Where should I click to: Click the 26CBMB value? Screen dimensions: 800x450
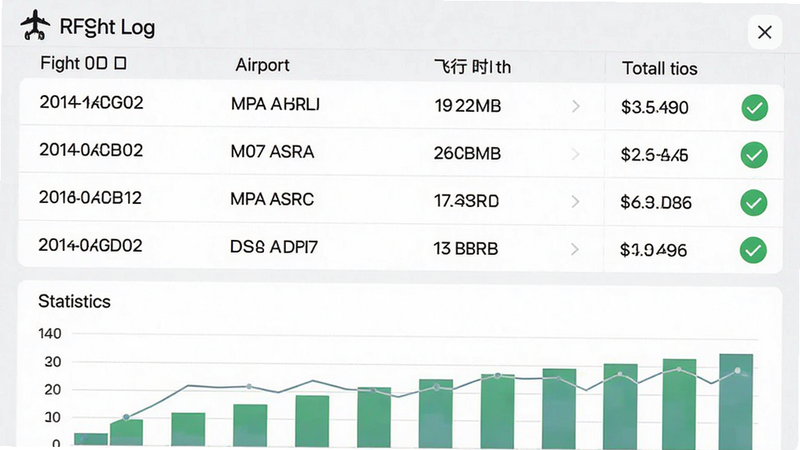467,154
